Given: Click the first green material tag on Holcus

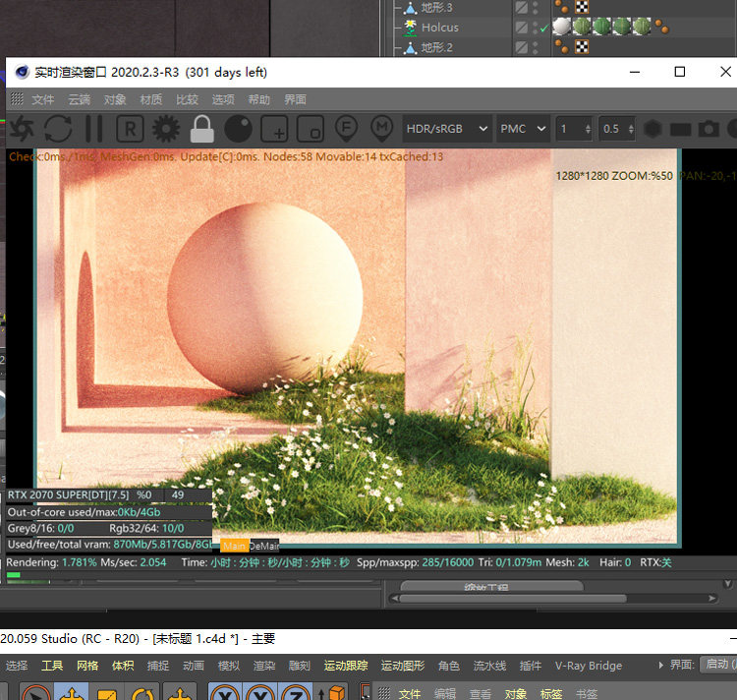Looking at the screenshot, I should [582, 27].
